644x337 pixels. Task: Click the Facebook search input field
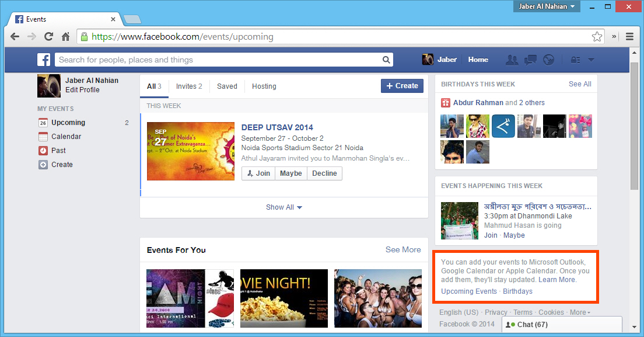tap(219, 60)
